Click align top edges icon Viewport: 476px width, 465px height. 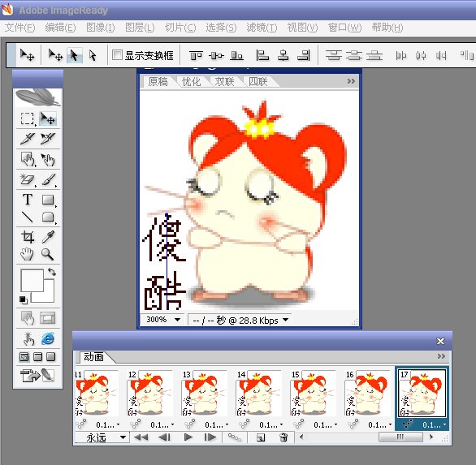(196, 55)
